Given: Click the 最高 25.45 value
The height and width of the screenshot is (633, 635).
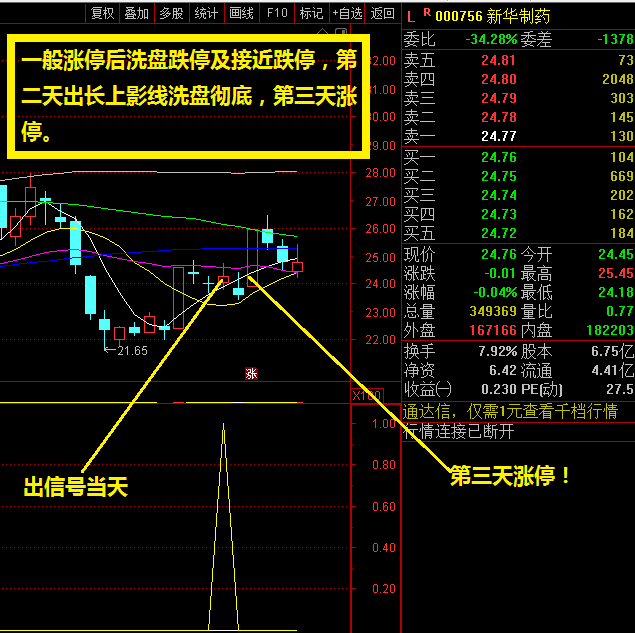Looking at the screenshot, I should click(x=616, y=273).
